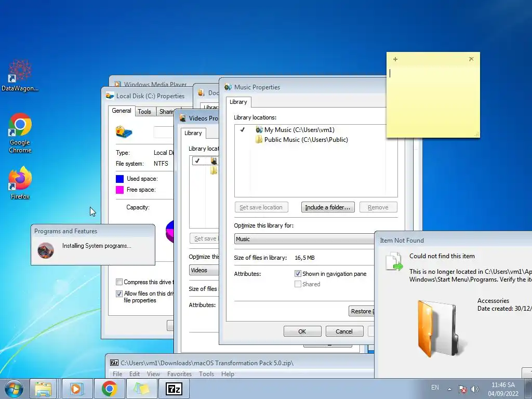This screenshot has height=399, width=532.
Task: Click the volume speaker tray icon
Action: coord(475,389)
